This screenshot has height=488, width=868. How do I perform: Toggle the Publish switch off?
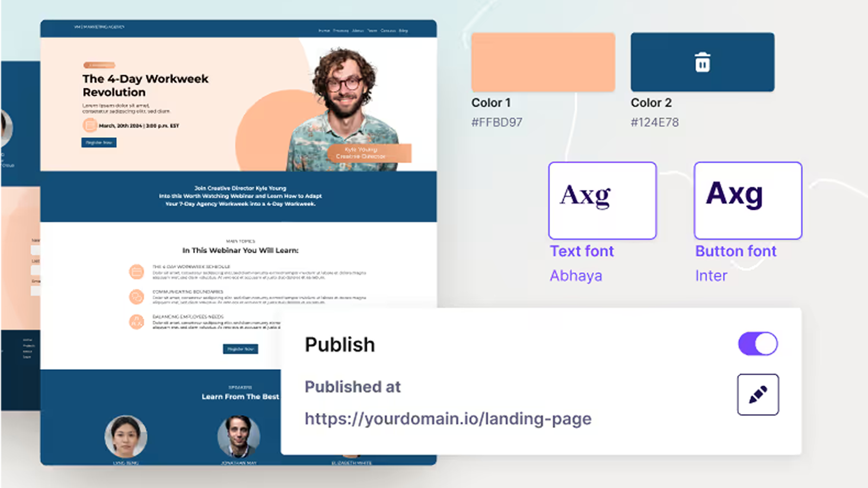coord(758,343)
